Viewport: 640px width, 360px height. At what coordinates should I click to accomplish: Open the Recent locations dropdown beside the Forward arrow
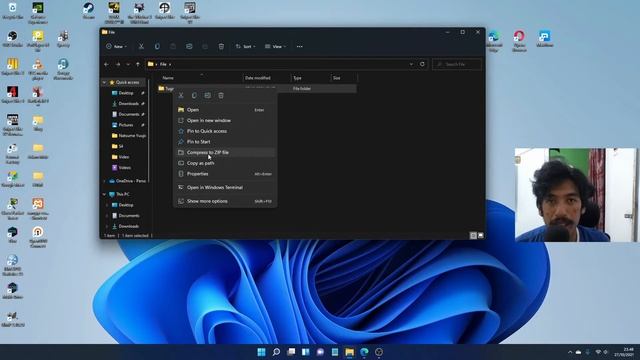click(128, 64)
